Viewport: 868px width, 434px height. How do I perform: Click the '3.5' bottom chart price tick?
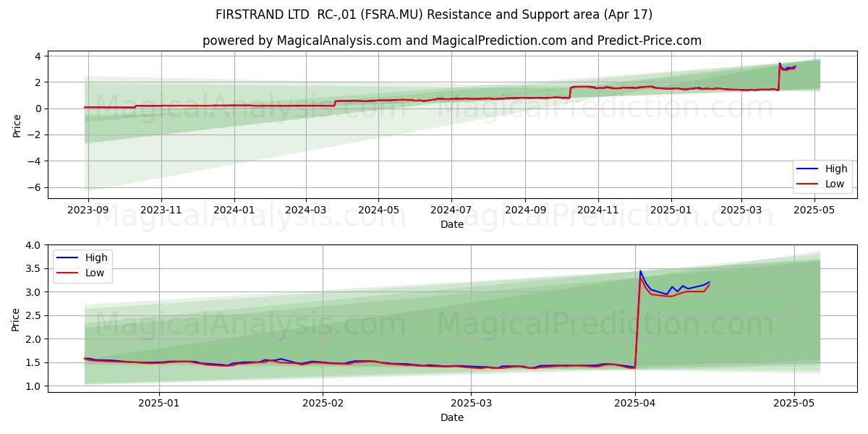click(35, 269)
